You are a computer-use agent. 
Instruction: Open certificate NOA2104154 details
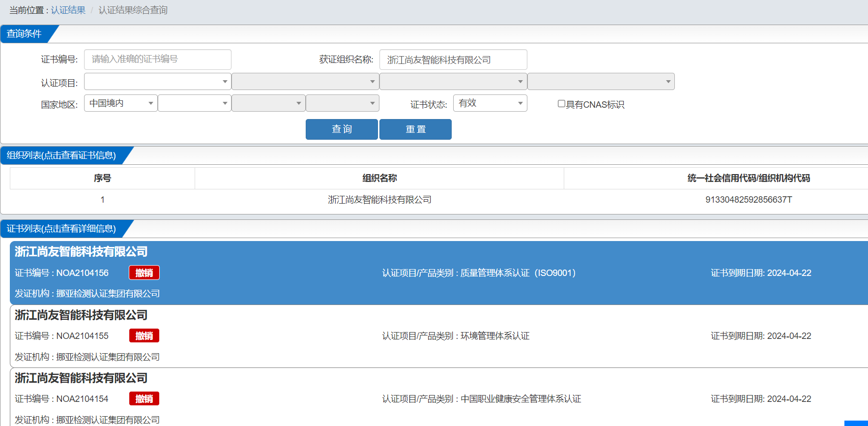tap(439, 397)
